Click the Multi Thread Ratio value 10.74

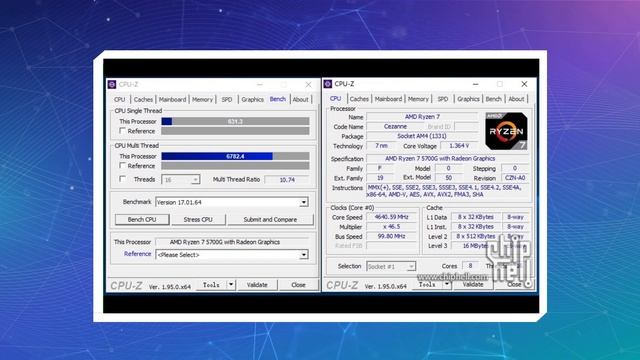click(x=287, y=180)
